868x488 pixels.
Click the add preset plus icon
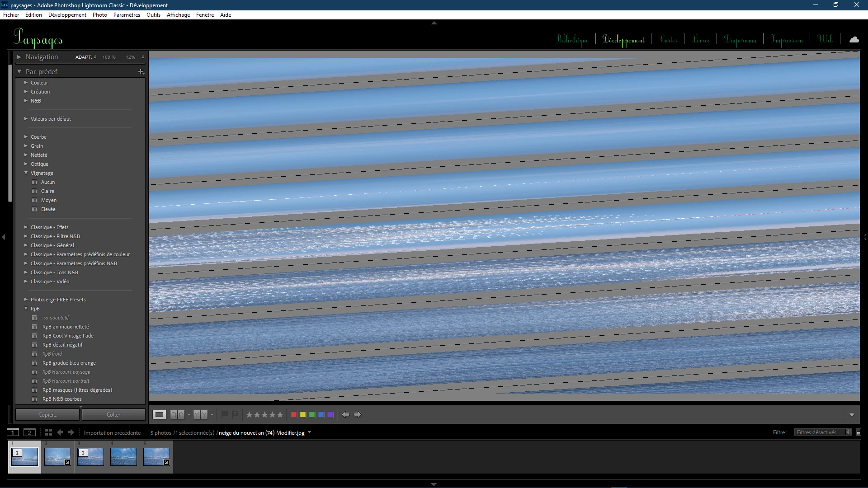tap(141, 71)
